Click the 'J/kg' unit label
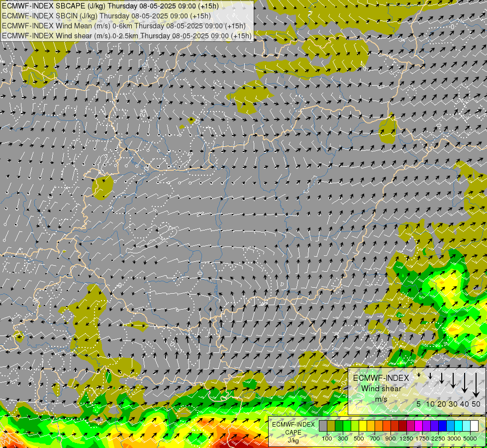The width and height of the screenshot is (487, 448). [293, 441]
